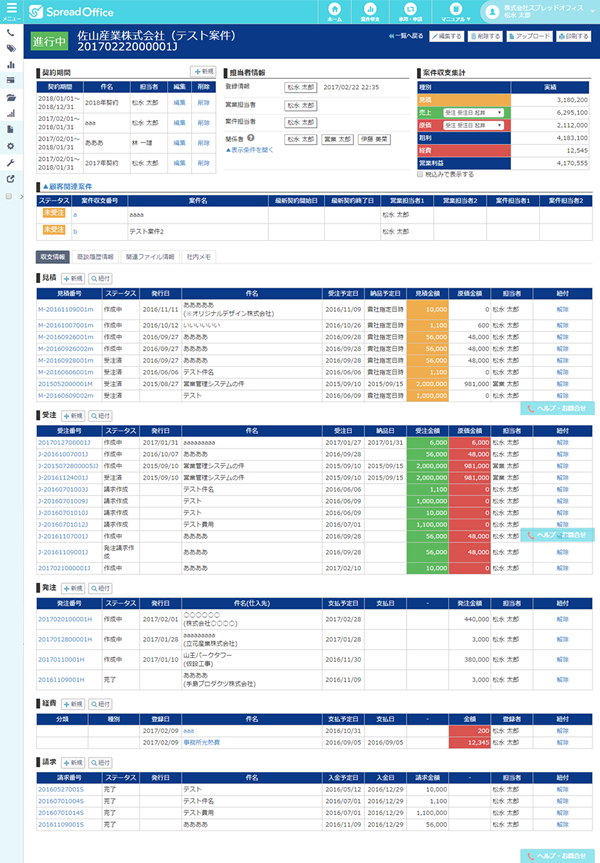Click 紐付 search button next to 見積

pos(100,278)
